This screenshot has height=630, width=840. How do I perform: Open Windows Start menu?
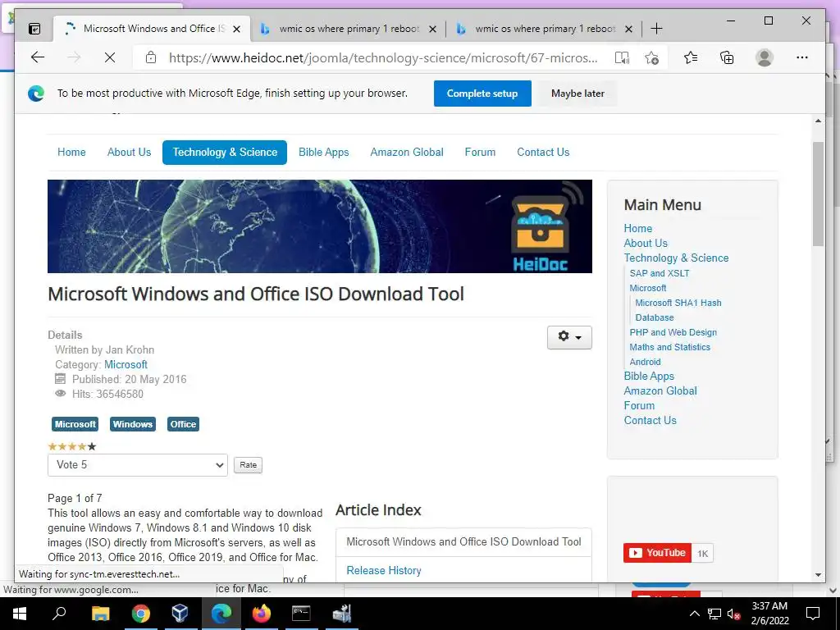[20, 614]
